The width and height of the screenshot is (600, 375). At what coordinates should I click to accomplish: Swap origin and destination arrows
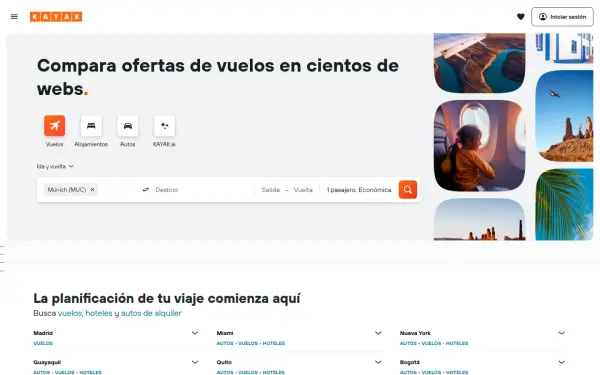(x=146, y=190)
